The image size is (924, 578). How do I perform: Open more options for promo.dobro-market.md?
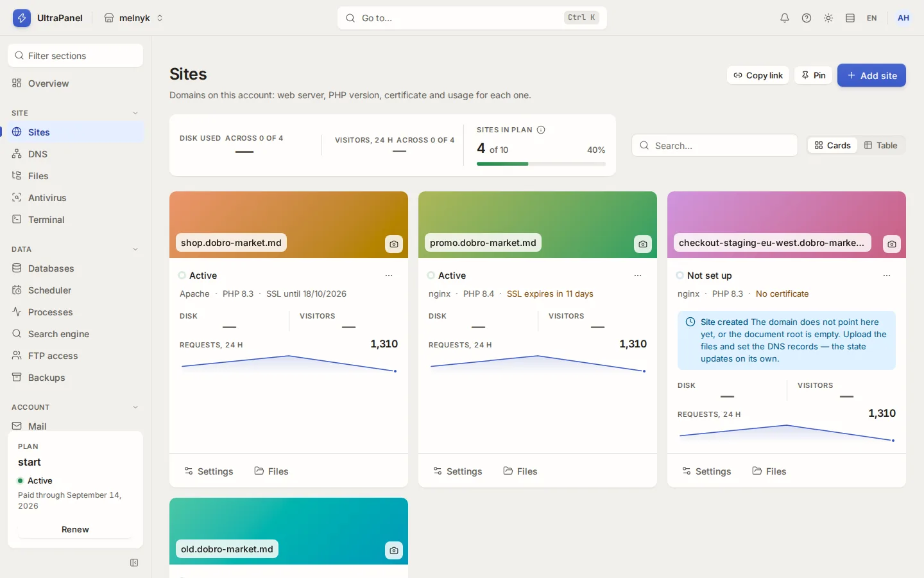pyautogui.click(x=638, y=276)
